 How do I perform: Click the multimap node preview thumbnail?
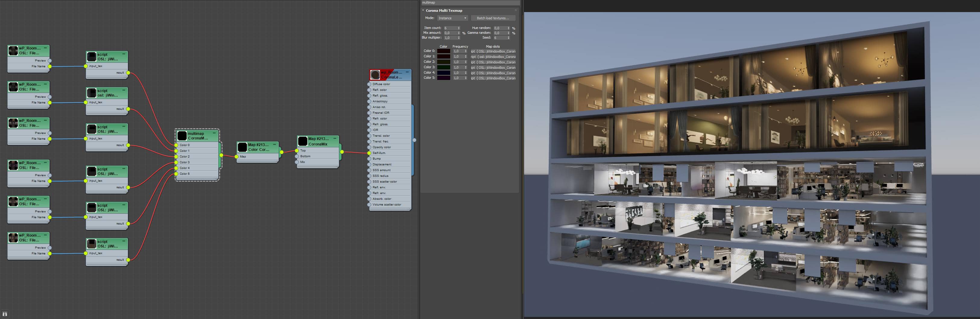pyautogui.click(x=182, y=136)
